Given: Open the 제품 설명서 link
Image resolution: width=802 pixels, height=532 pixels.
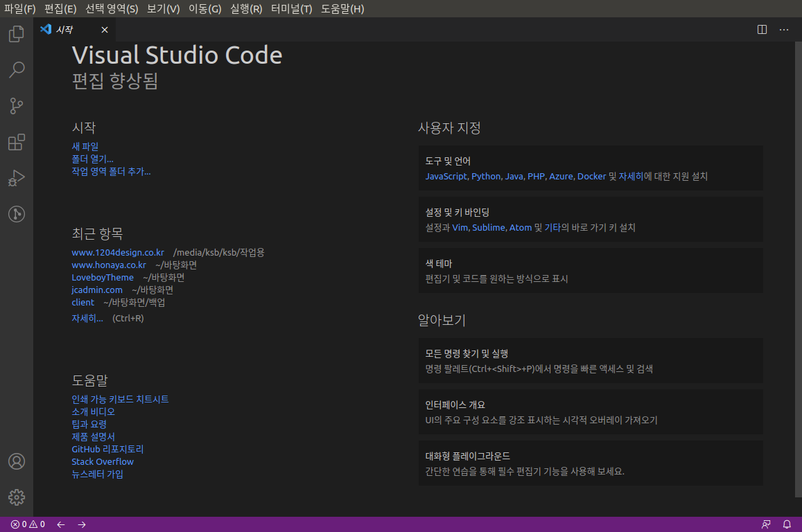Looking at the screenshot, I should tap(93, 437).
